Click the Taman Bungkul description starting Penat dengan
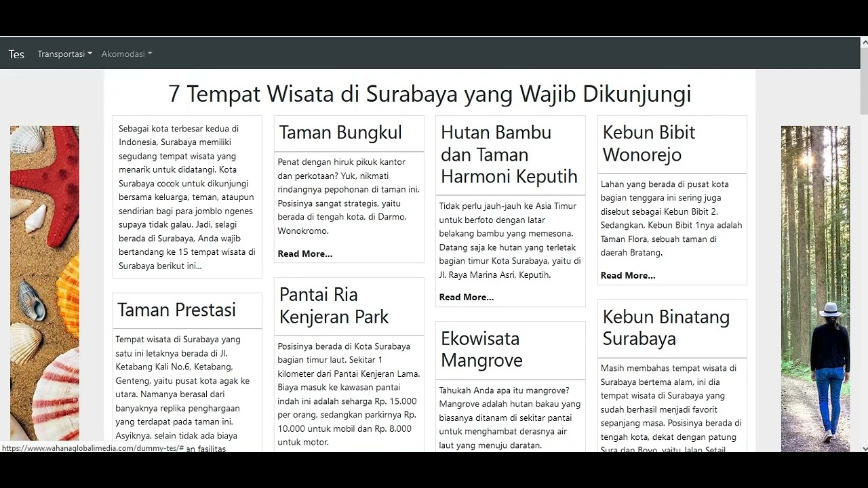Viewport: 868px width, 488px height. 349,197
